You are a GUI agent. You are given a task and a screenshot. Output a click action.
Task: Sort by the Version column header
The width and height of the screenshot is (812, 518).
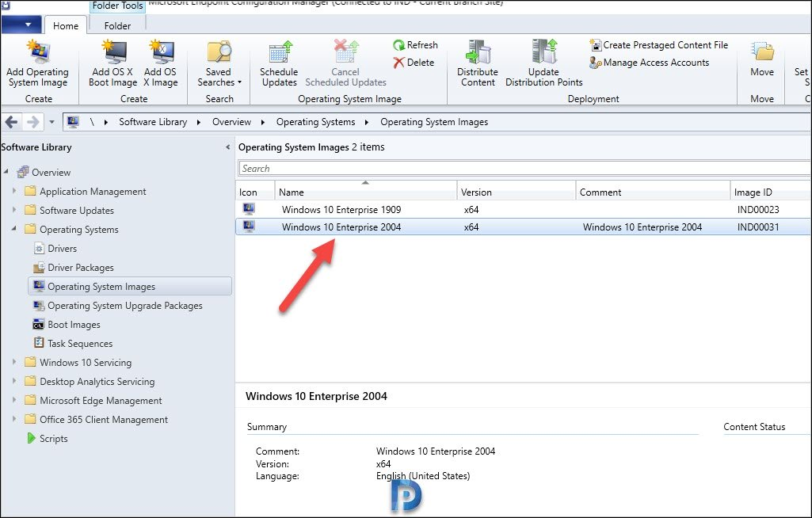(517, 192)
